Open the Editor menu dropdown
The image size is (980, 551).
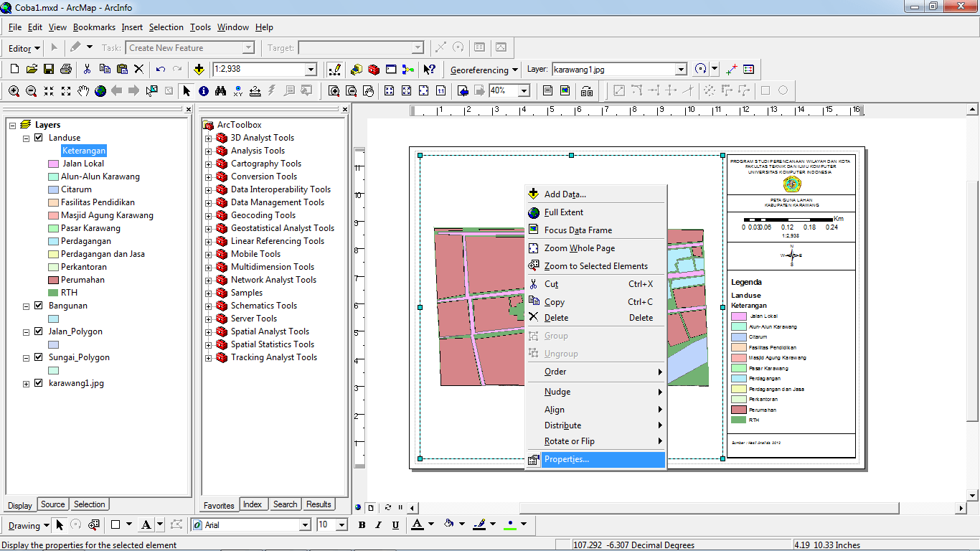(24, 49)
